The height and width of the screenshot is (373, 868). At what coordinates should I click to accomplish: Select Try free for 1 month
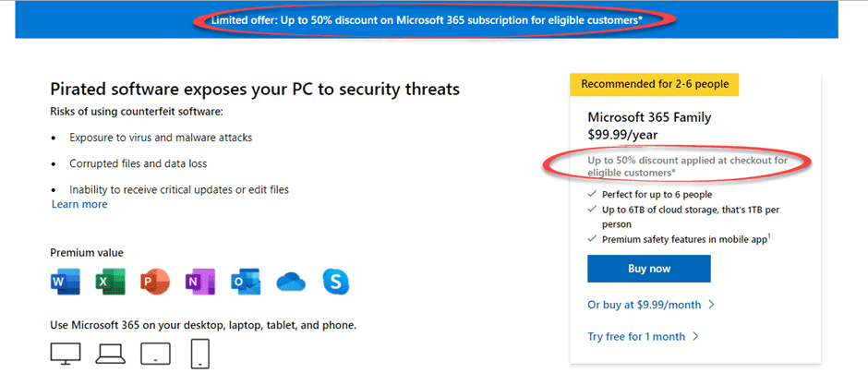[x=643, y=337]
